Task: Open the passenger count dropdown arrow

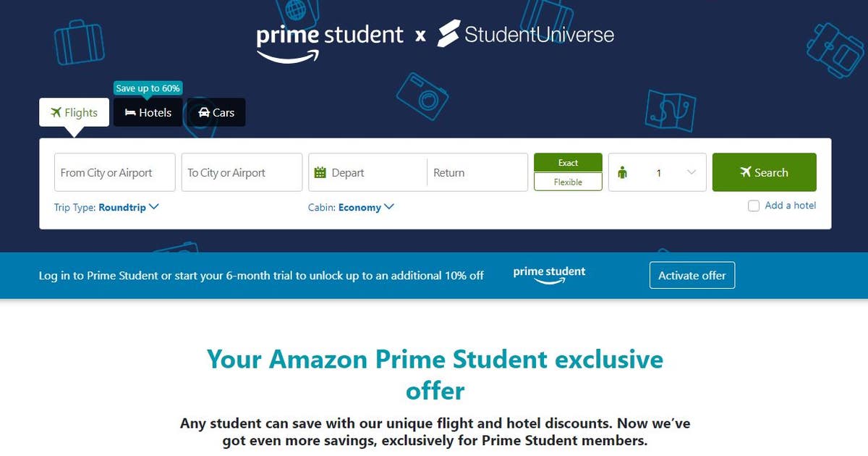Action: [x=691, y=172]
